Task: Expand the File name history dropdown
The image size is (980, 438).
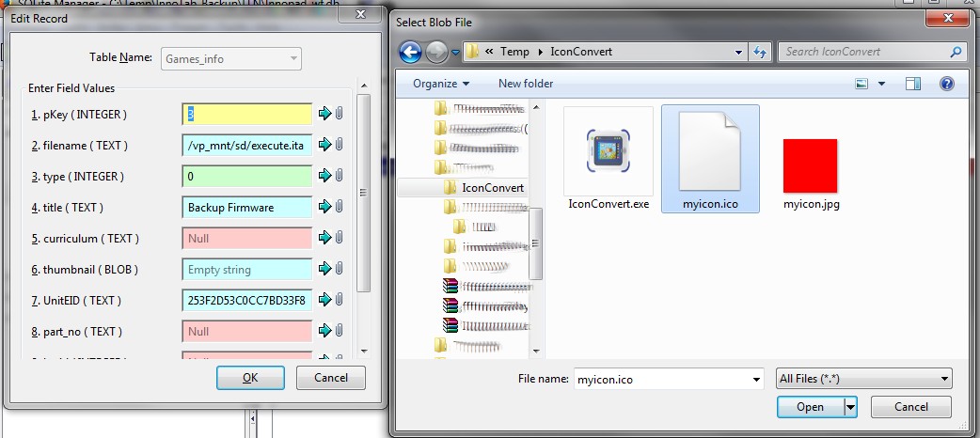Action: (756, 379)
